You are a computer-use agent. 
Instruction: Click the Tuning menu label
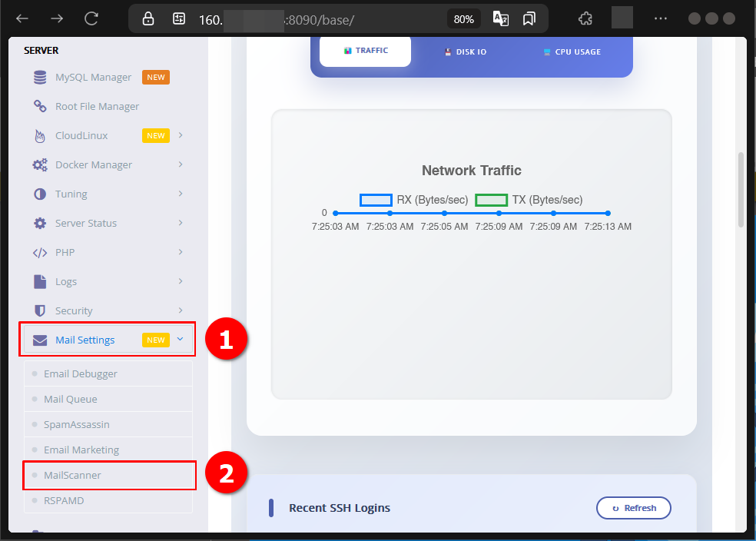(x=71, y=194)
